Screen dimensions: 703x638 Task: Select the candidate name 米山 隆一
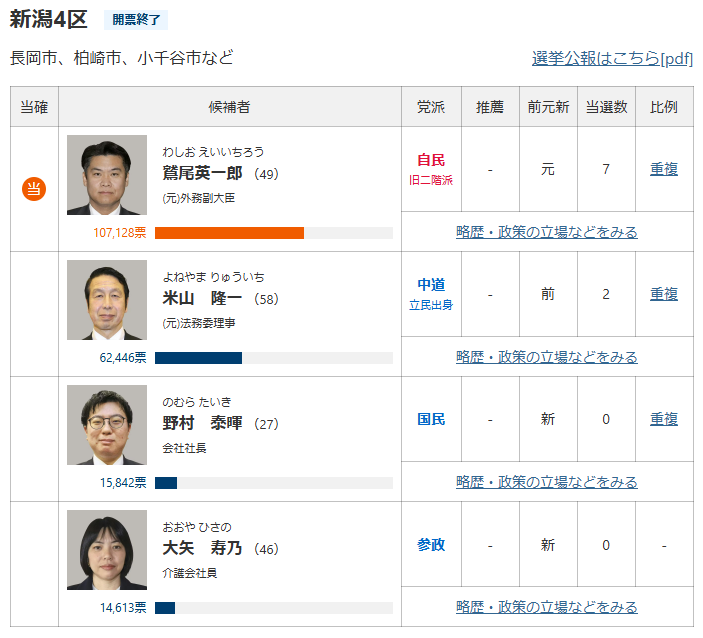(202, 298)
